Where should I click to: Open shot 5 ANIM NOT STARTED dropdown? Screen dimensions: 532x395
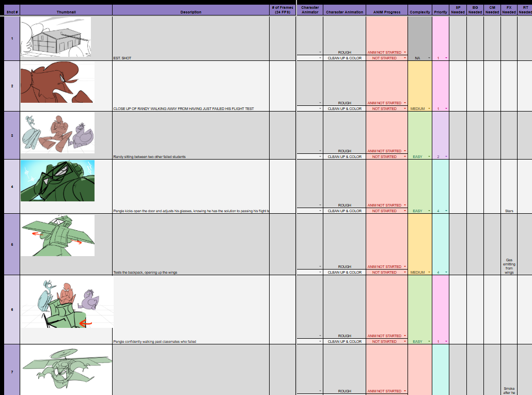(x=405, y=266)
